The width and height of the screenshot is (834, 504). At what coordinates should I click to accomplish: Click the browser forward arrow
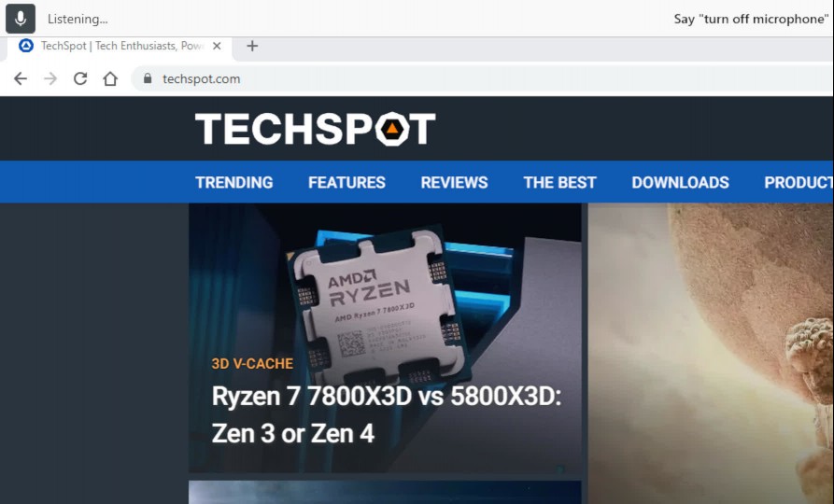coord(50,78)
